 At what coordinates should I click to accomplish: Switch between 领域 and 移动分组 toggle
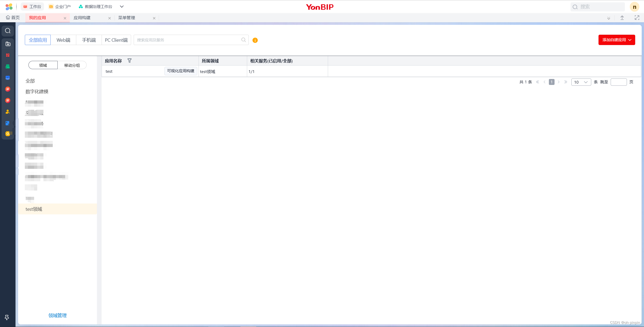72,65
